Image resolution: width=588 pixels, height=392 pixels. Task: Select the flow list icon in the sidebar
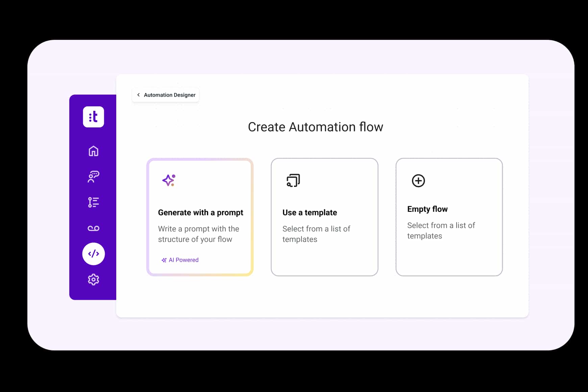[93, 202]
